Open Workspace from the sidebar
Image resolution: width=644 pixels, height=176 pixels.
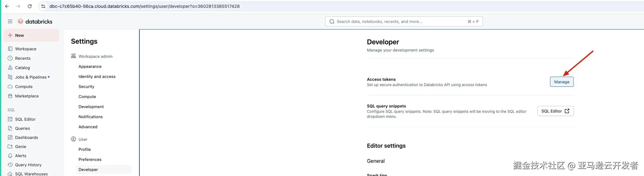click(x=25, y=49)
